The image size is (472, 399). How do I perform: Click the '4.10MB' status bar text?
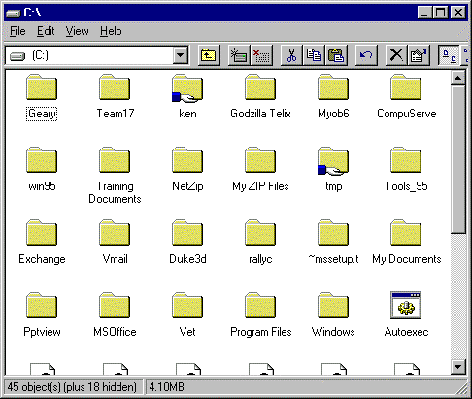click(167, 387)
